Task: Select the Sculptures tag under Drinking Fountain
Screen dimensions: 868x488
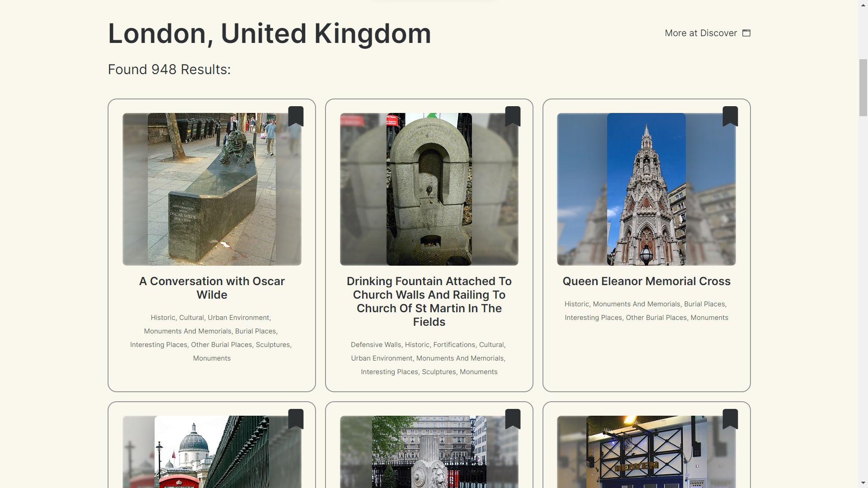Action: coord(439,371)
